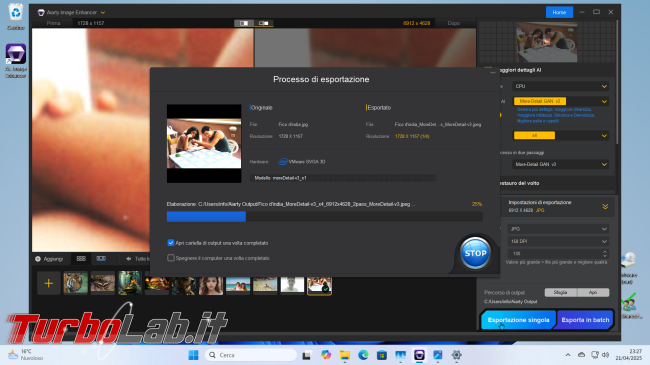Click 'Modello: moreDetail-v3_x1' text
650x365 pixels.
(280, 178)
